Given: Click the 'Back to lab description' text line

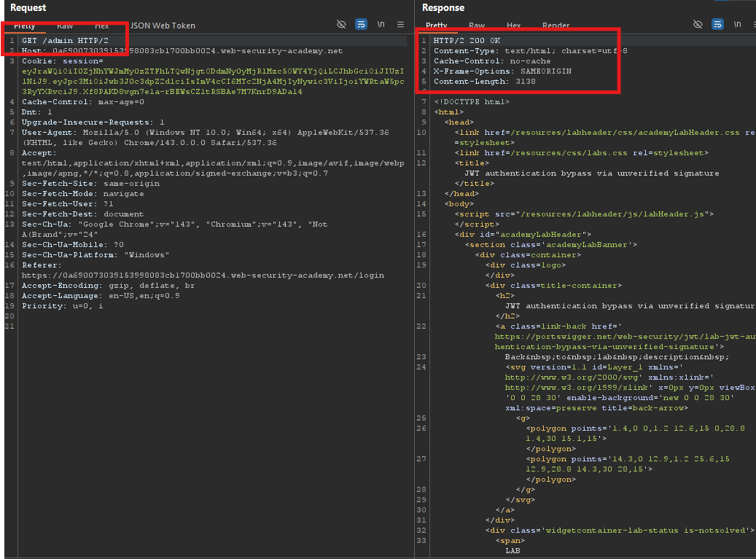Looking at the screenshot, I should coord(617,357).
